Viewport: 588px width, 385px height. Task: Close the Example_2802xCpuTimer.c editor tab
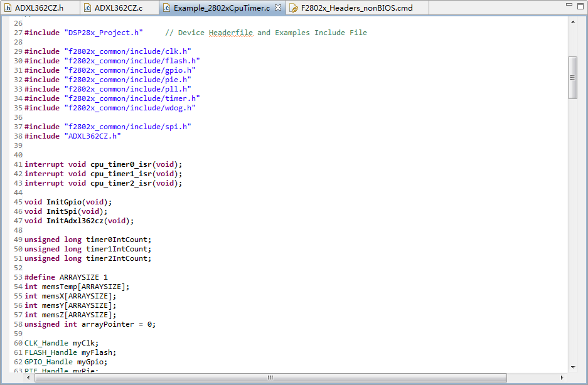(x=278, y=8)
